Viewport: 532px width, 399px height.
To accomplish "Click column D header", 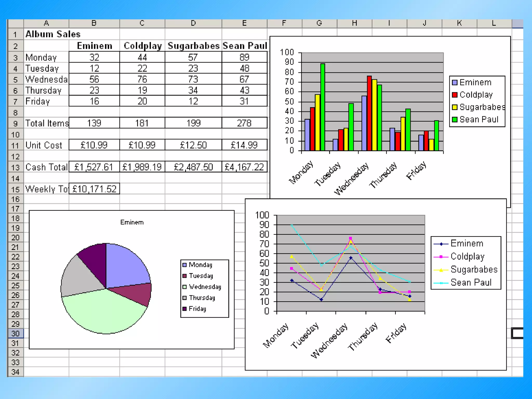I will tap(193, 23).
